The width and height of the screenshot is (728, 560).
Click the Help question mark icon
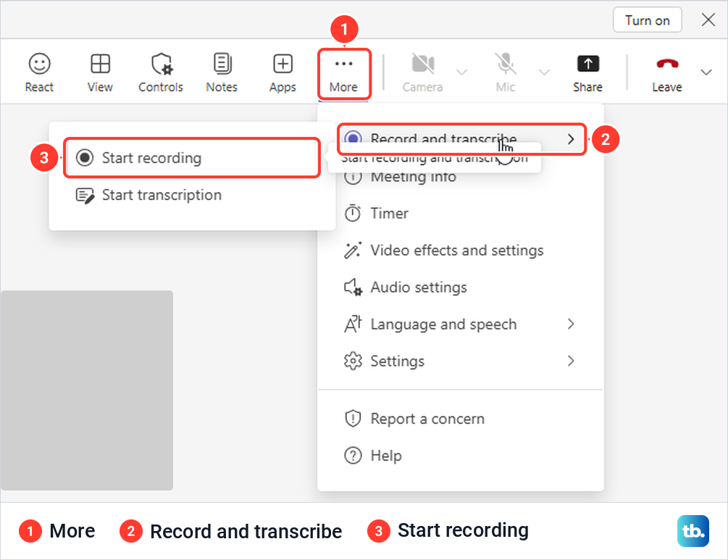[x=353, y=456]
